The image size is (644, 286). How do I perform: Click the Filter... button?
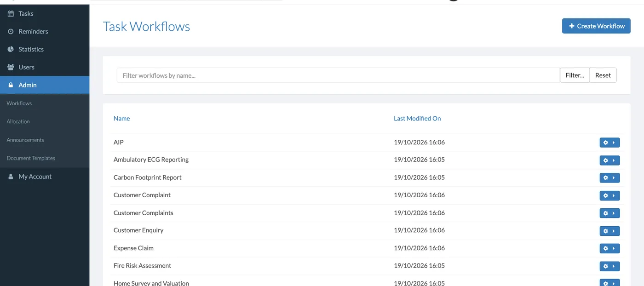575,75
